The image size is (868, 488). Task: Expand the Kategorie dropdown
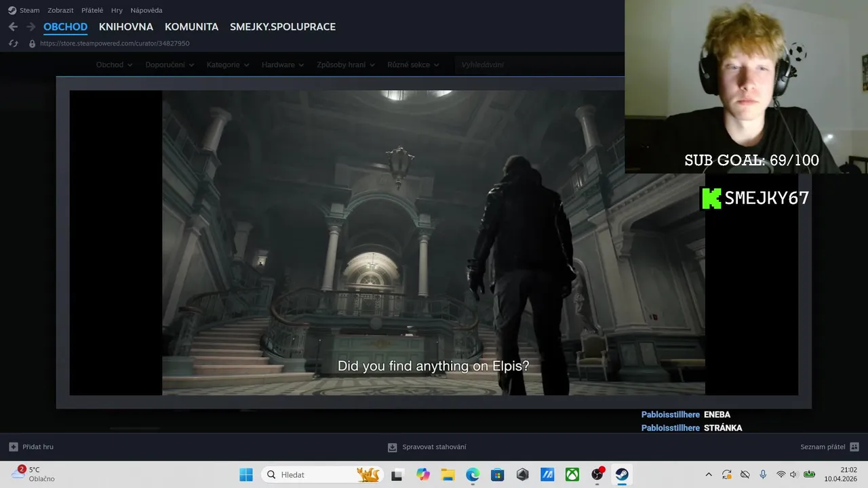tap(228, 65)
